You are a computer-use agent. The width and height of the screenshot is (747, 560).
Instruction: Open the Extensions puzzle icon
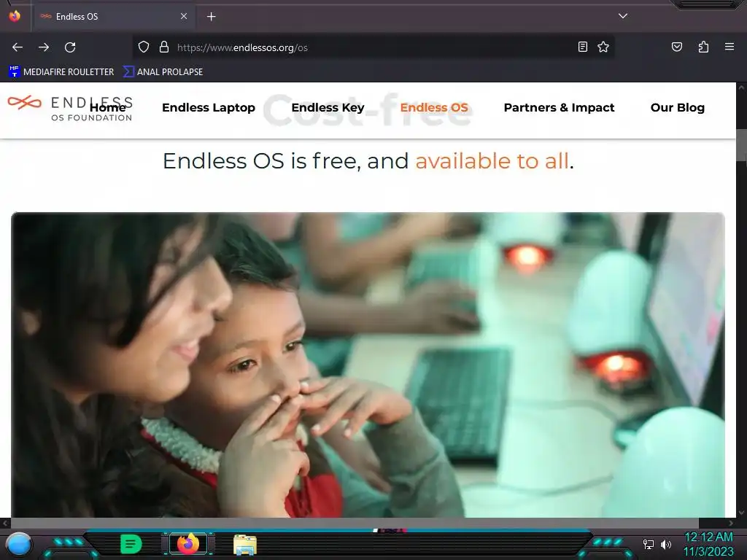703,47
